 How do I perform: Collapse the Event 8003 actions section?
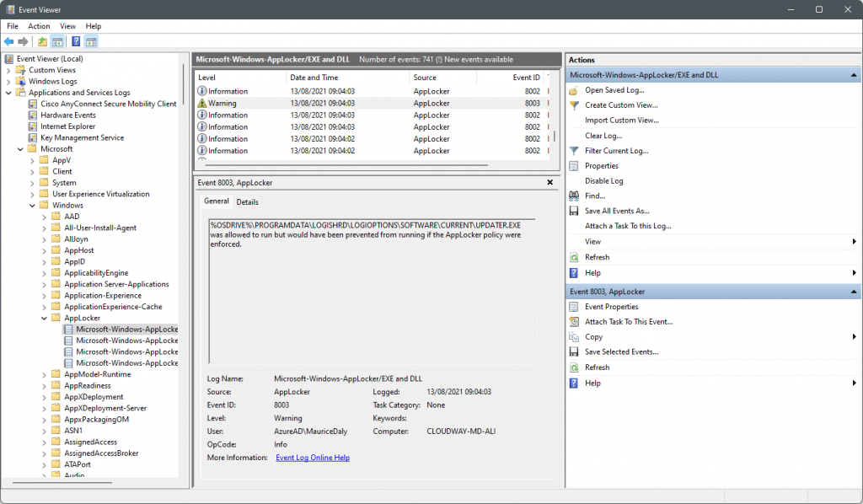tap(854, 292)
